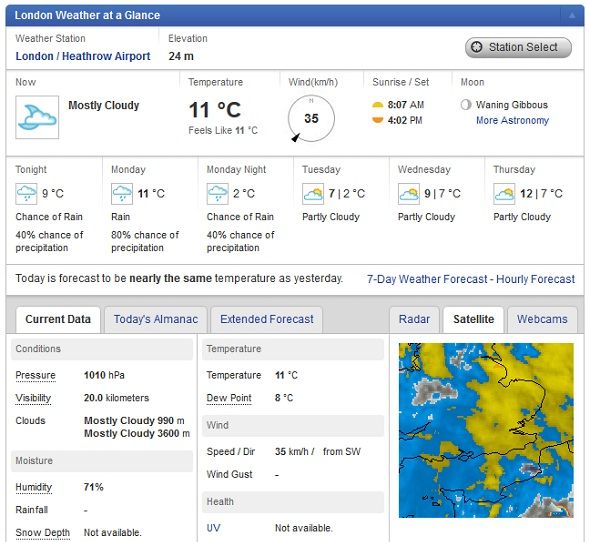Click the Wednesday partly cloudy icon
This screenshot has height=542, width=590.
409,193
